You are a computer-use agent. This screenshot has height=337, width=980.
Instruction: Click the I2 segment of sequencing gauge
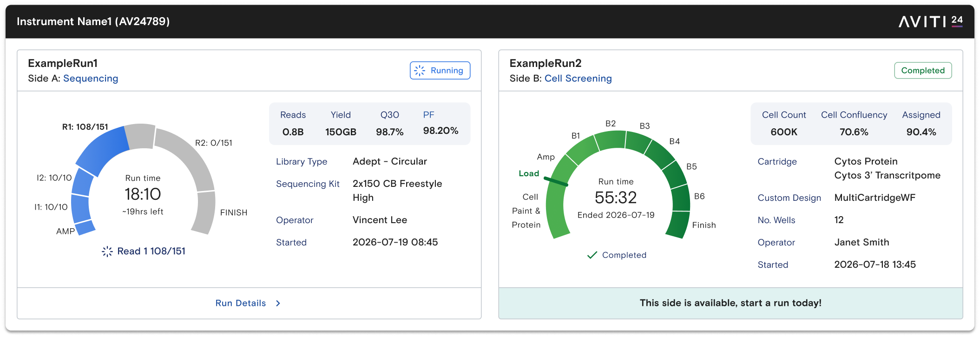click(x=83, y=182)
